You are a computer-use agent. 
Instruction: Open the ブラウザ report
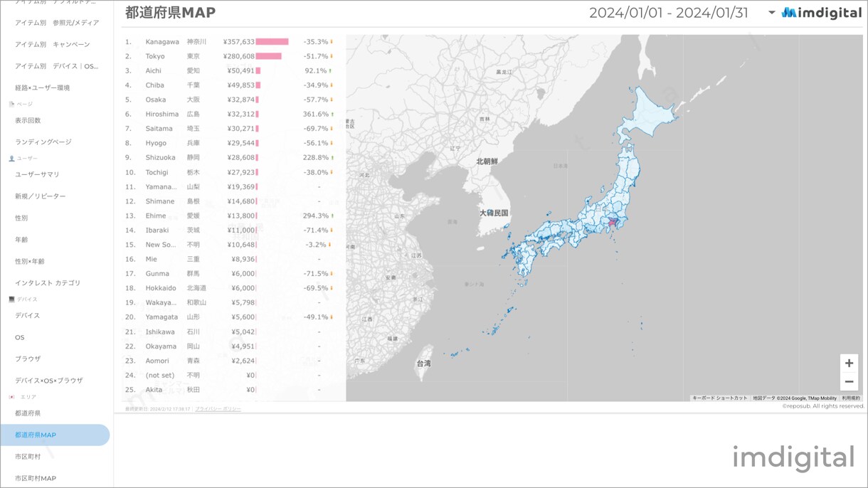pyautogui.click(x=28, y=359)
